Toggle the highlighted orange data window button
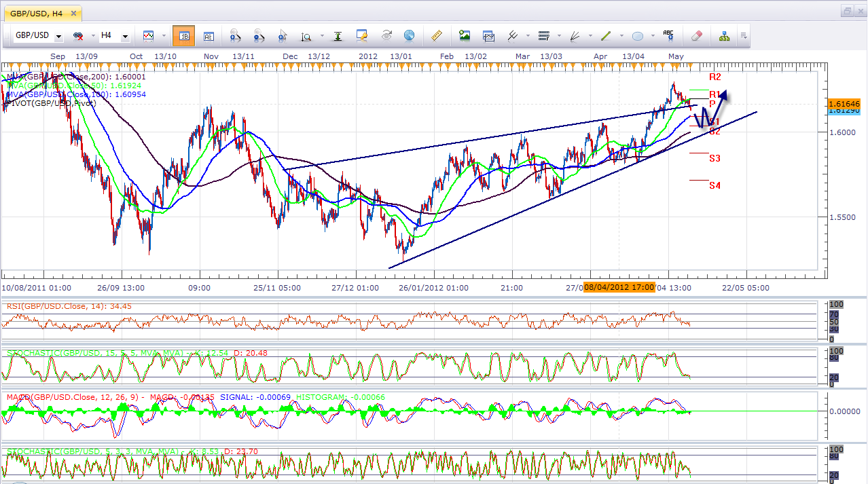Image resolution: width=868 pixels, height=484 pixels. pyautogui.click(x=183, y=35)
